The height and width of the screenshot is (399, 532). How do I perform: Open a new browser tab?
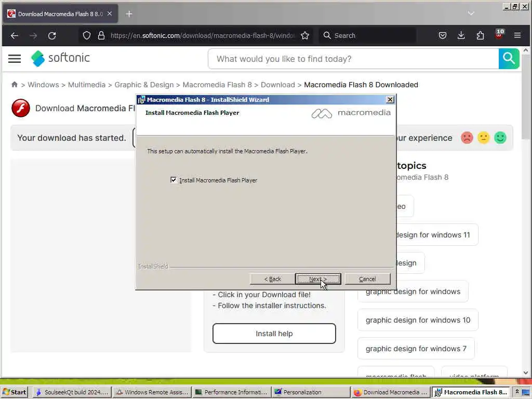(x=129, y=14)
